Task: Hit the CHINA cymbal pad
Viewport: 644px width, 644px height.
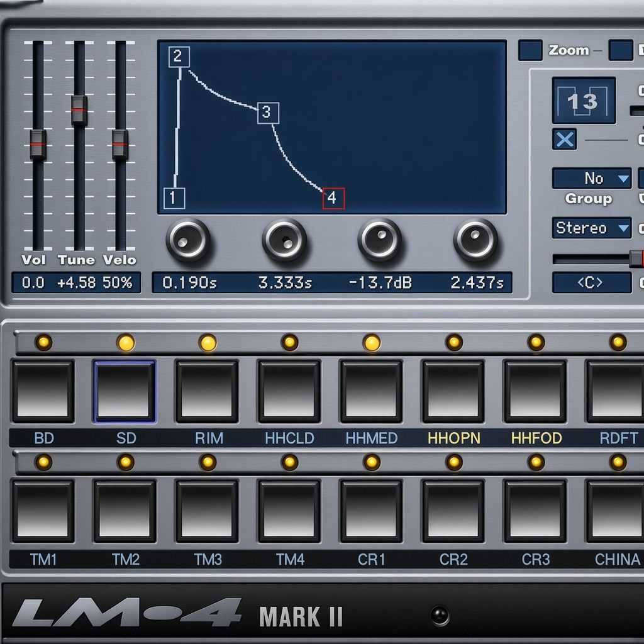Action: [615, 511]
